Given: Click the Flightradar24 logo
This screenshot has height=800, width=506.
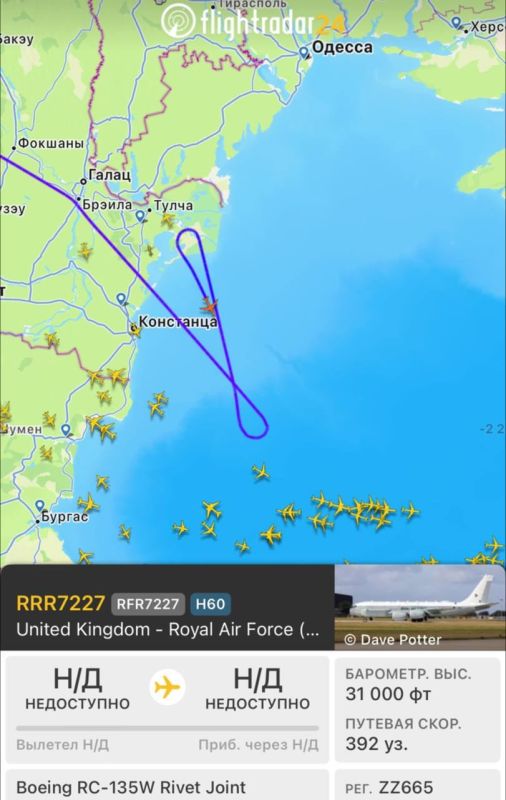Looking at the screenshot, I should pyautogui.click(x=254, y=22).
